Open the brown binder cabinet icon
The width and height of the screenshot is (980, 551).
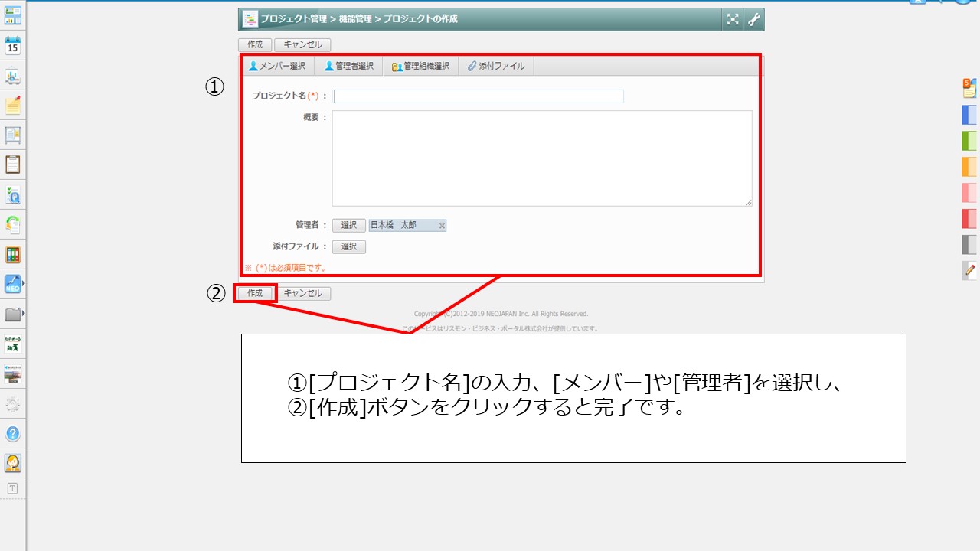[x=13, y=254]
